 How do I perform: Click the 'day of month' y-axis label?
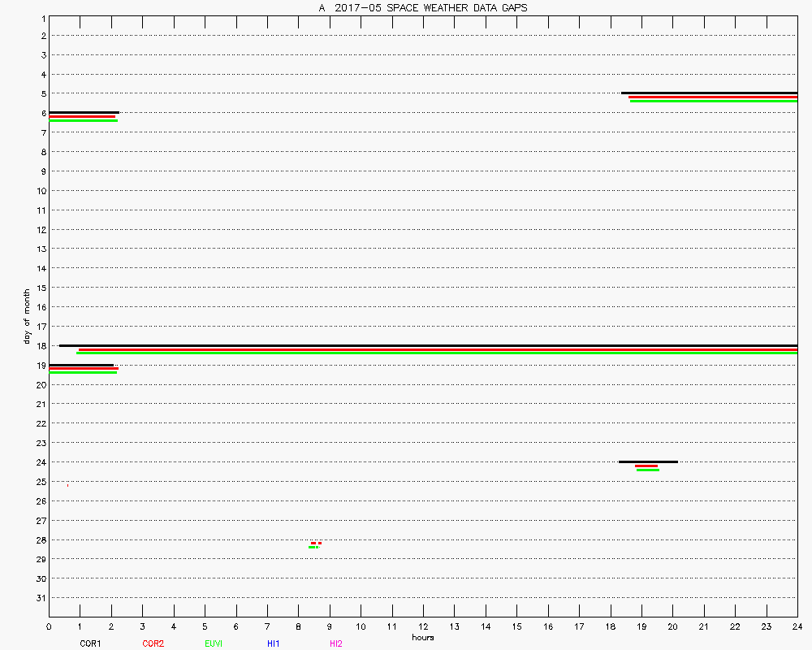[27, 317]
